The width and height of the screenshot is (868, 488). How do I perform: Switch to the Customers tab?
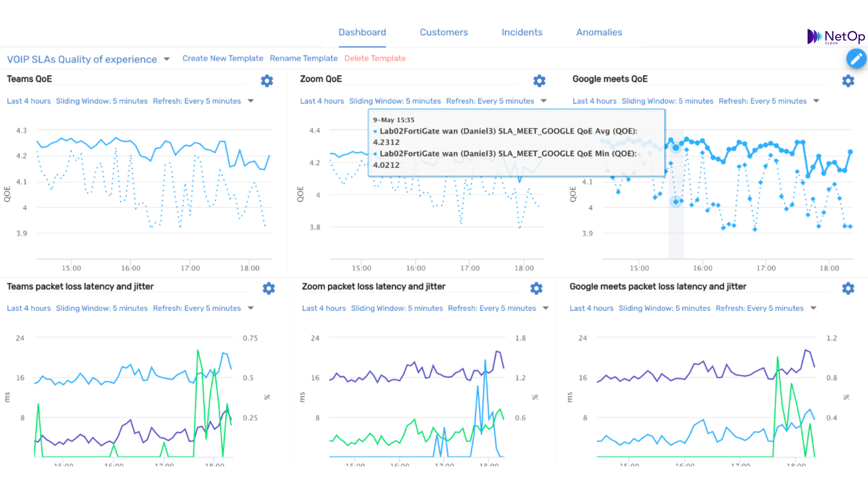[443, 32]
